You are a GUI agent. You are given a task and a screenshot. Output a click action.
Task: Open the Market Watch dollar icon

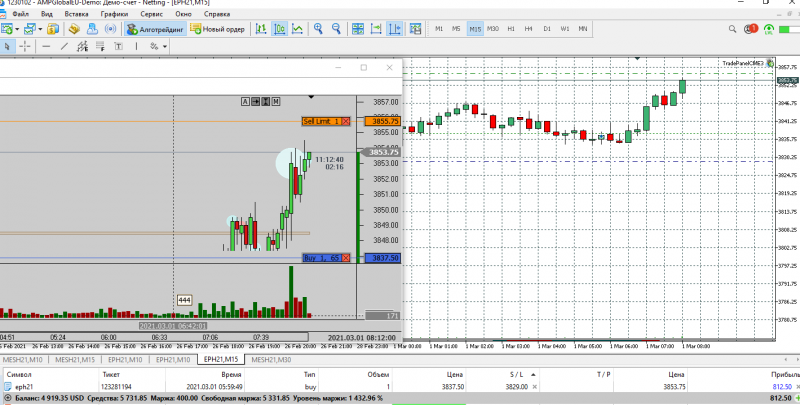click(x=53, y=29)
